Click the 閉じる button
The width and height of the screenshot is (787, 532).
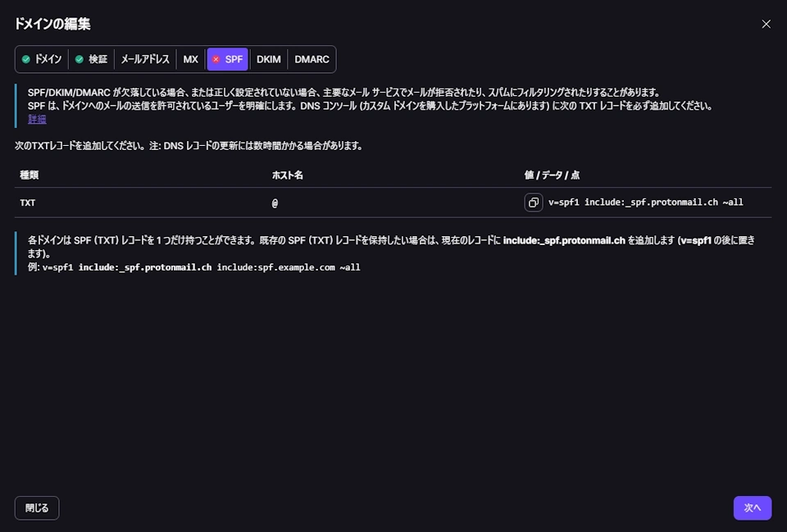(36, 507)
